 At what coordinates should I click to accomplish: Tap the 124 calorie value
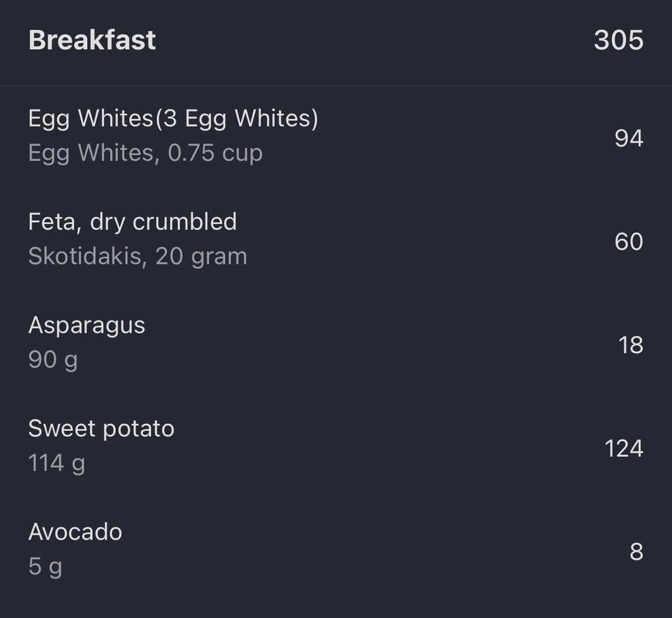(x=623, y=448)
